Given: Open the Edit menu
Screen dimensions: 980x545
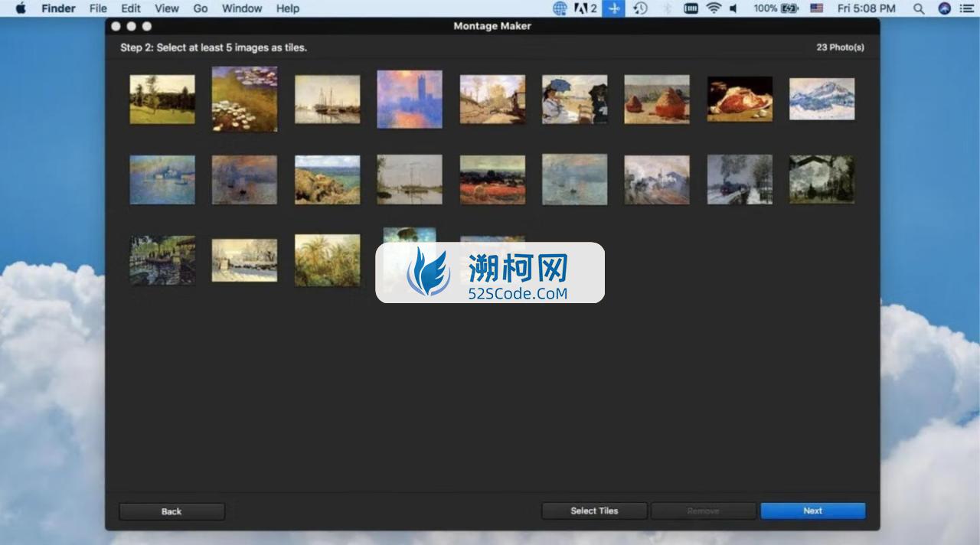Looking at the screenshot, I should 131,8.
